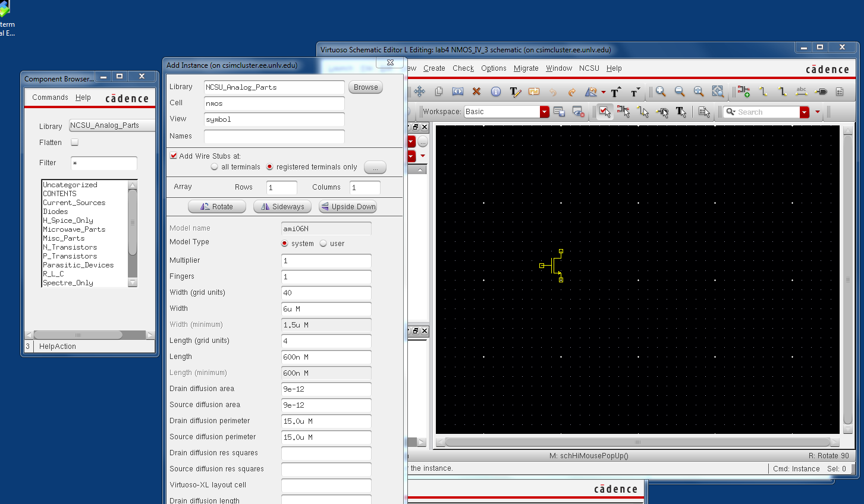
Task: Select Current_Sources in category list
Action: [74, 203]
